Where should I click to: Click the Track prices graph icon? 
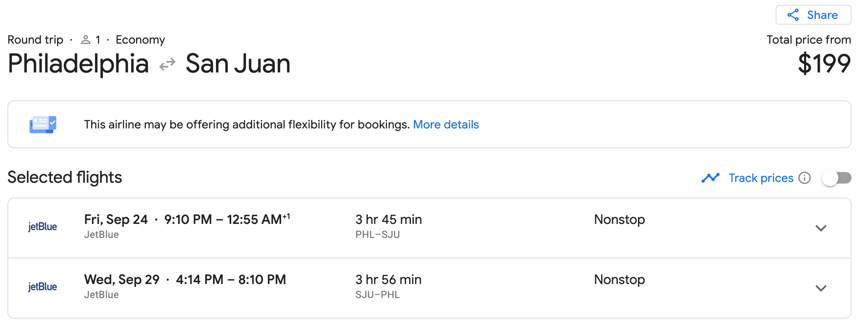[710, 178]
